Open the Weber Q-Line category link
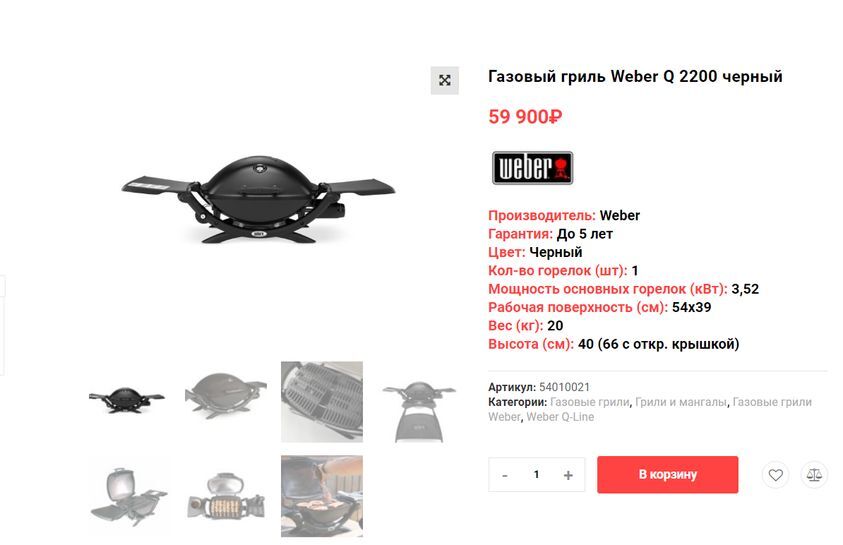843x545 pixels. click(560, 417)
